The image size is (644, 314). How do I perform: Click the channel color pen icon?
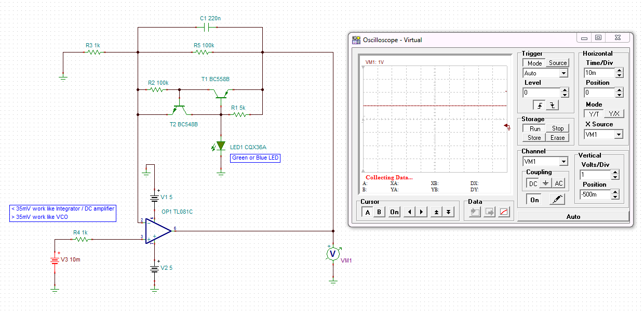tap(557, 200)
